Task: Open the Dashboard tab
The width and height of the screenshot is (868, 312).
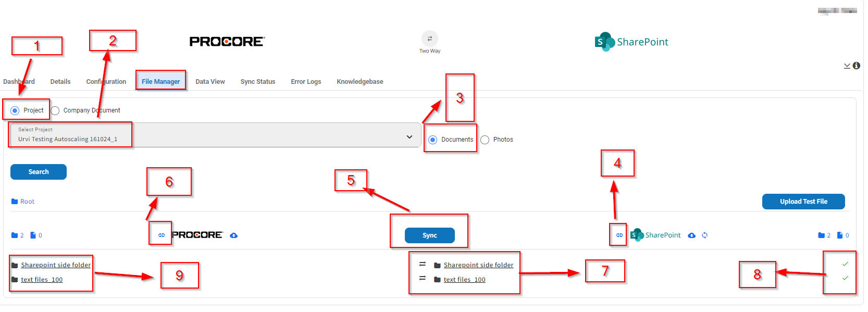Action: [x=19, y=82]
